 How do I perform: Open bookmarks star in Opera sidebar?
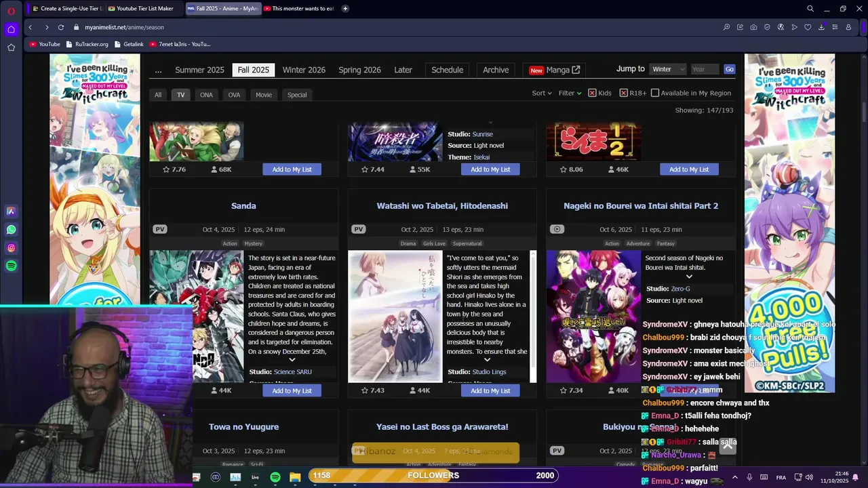11,47
